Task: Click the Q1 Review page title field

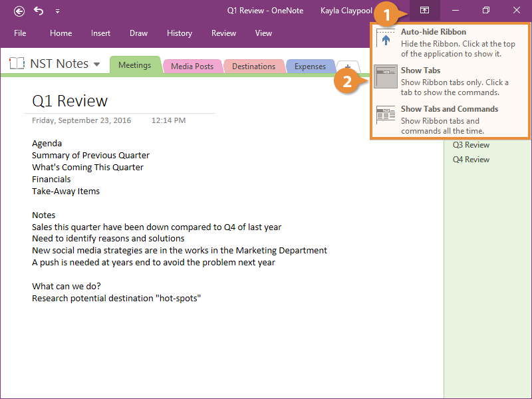Action: click(x=70, y=101)
